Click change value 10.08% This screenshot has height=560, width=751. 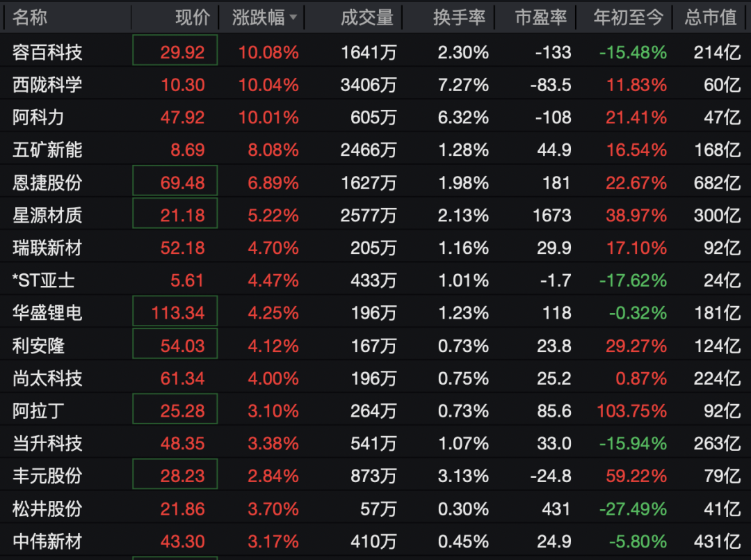tap(268, 52)
